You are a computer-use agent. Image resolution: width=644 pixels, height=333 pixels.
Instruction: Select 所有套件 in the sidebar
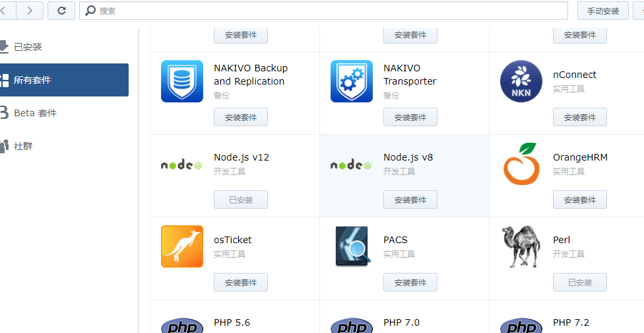(x=64, y=80)
